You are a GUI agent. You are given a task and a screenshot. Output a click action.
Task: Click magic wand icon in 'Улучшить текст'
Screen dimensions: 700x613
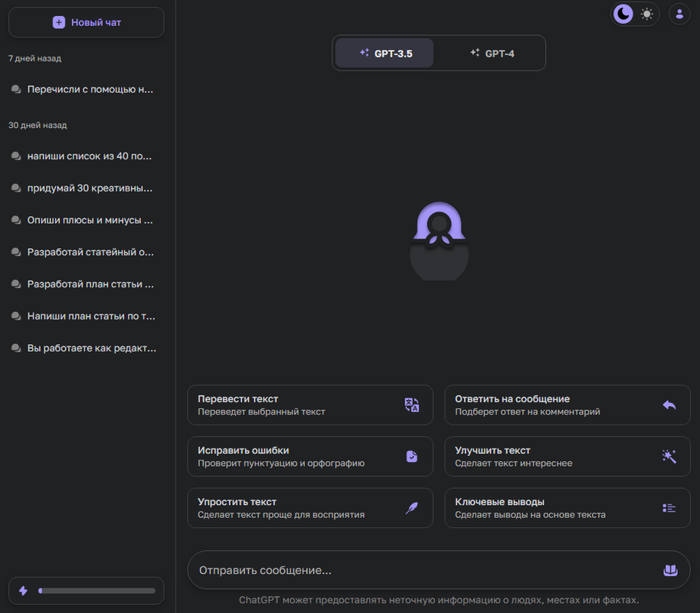point(669,456)
